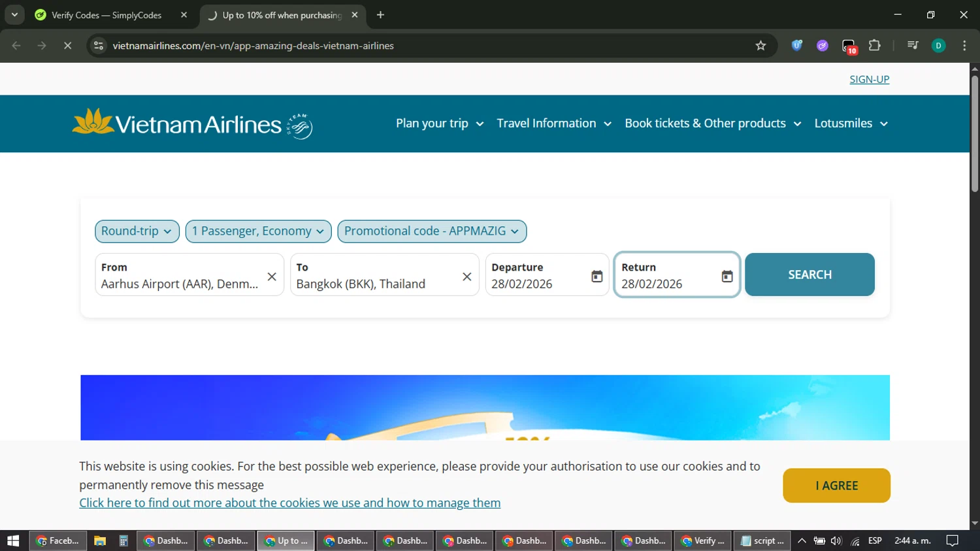The height and width of the screenshot is (551, 980).
Task: Close the Up to 10% off tab
Action: pyautogui.click(x=355, y=15)
